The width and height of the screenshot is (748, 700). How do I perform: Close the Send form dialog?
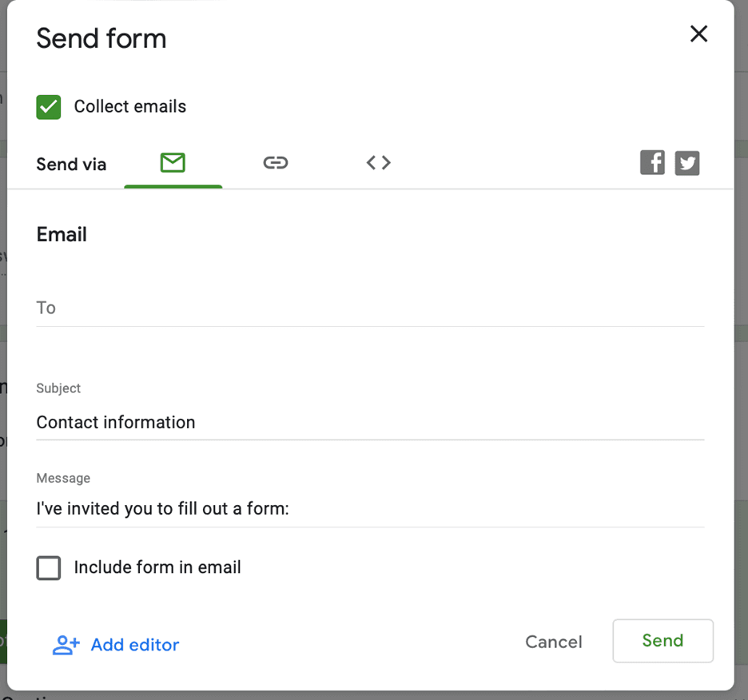click(698, 34)
